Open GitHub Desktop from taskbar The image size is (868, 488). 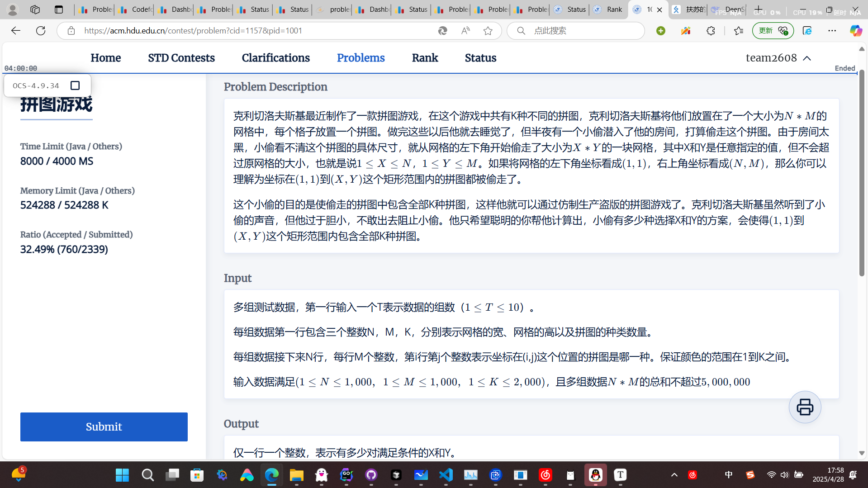pyautogui.click(x=371, y=475)
